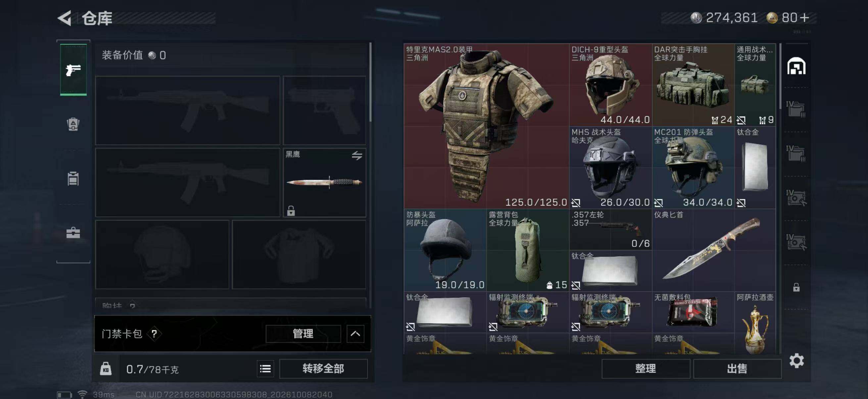Select the MHS 战术头盔 item
Image resolution: width=868 pixels, height=399 pixels.
pos(610,167)
